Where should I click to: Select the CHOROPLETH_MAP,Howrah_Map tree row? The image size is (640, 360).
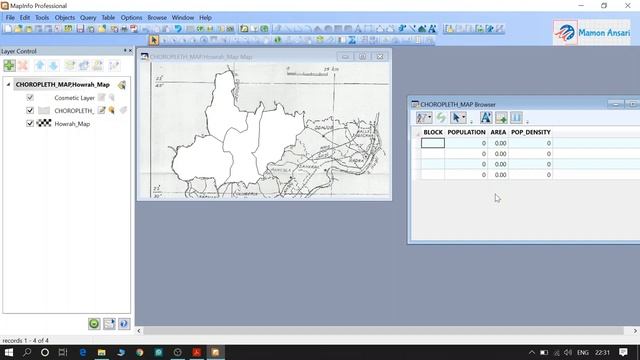click(62, 84)
